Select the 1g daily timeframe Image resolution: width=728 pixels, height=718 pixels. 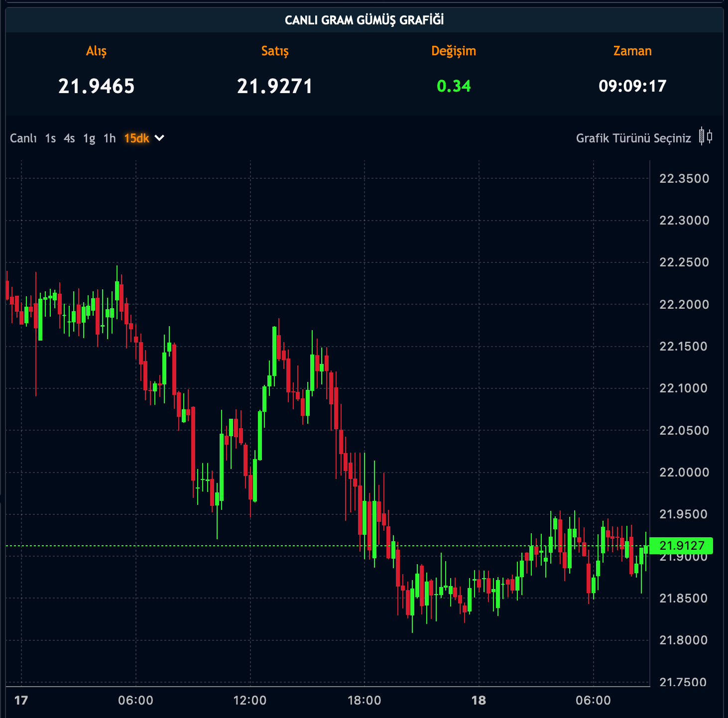click(89, 138)
